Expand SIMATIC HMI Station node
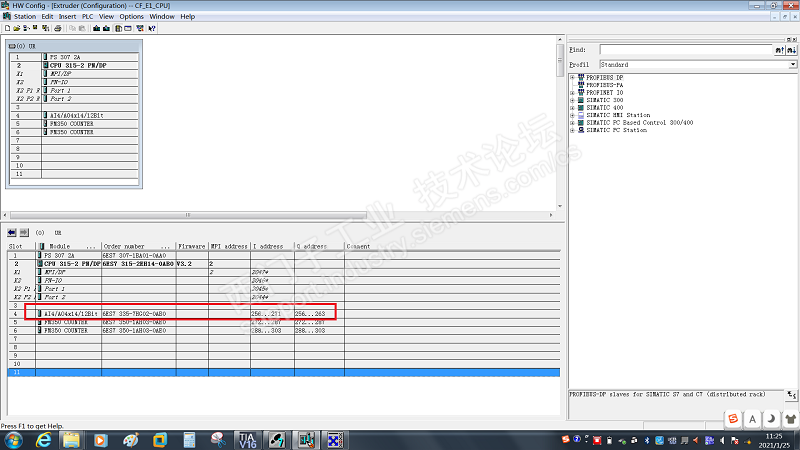This screenshot has height=450, width=800. pyautogui.click(x=572, y=115)
